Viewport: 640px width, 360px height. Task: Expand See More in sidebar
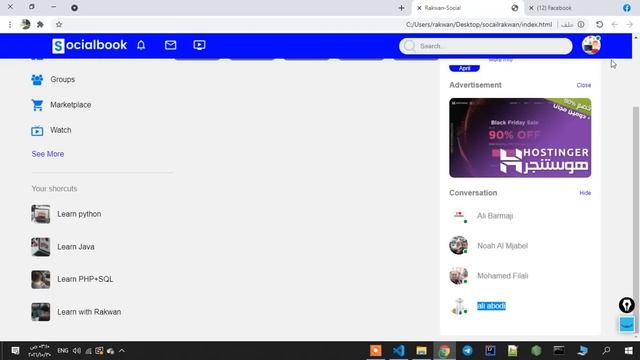(x=48, y=154)
